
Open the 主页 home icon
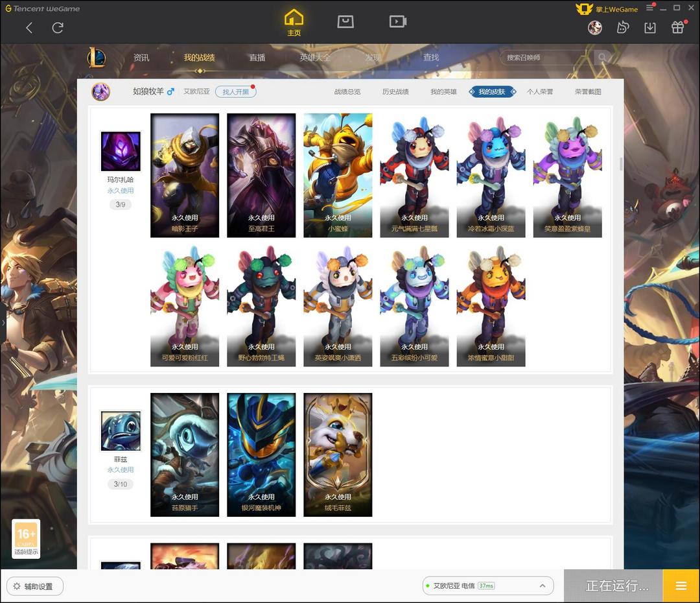click(294, 22)
